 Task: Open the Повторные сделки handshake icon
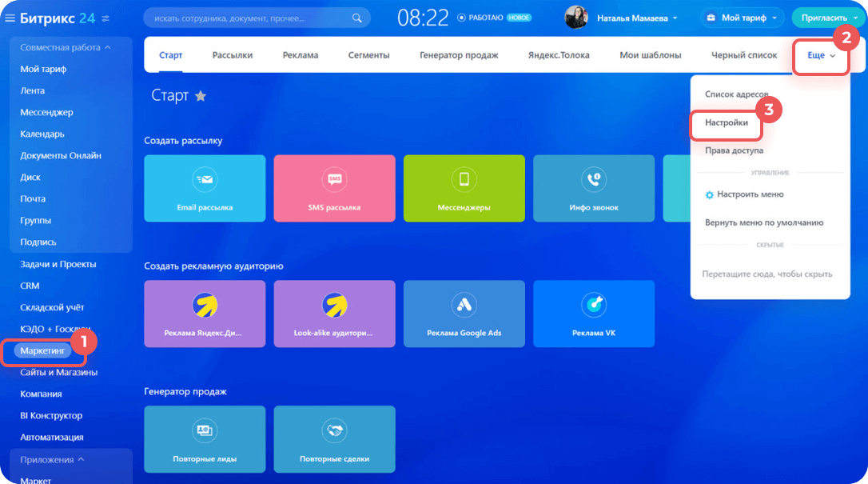(334, 430)
